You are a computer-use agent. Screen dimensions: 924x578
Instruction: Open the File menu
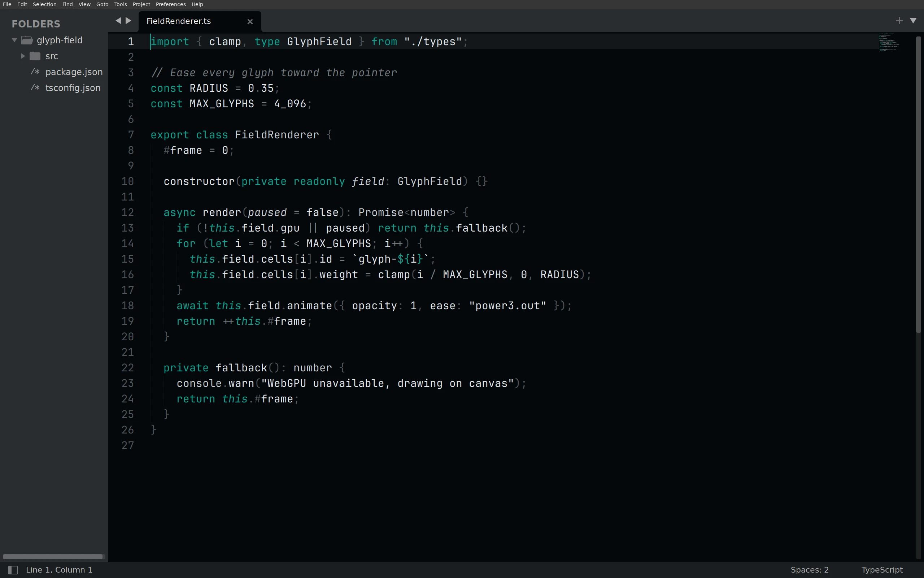coord(7,4)
